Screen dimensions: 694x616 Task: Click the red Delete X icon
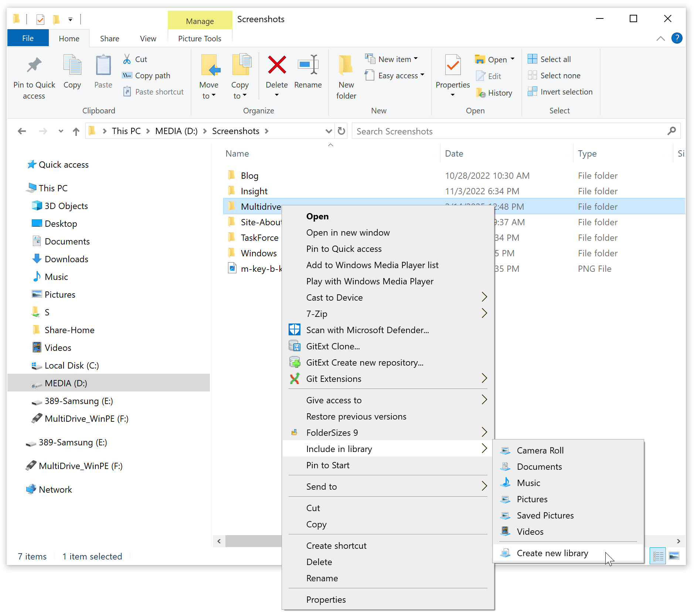(x=277, y=65)
